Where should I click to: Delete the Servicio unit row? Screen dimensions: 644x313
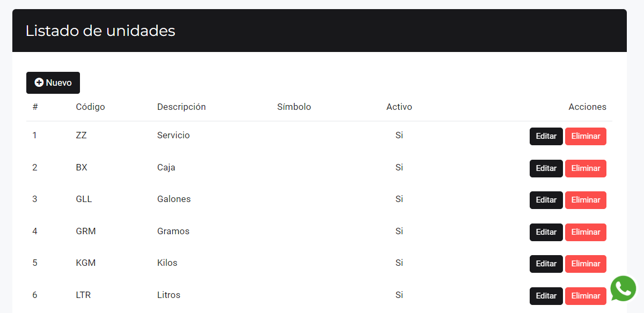[586, 136]
